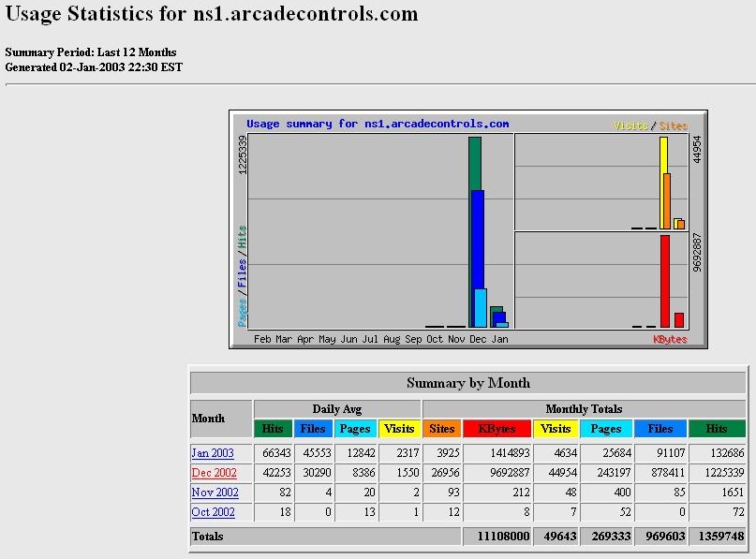Click the 'Summary by Month' table heading
The image size is (756, 559).
(468, 383)
